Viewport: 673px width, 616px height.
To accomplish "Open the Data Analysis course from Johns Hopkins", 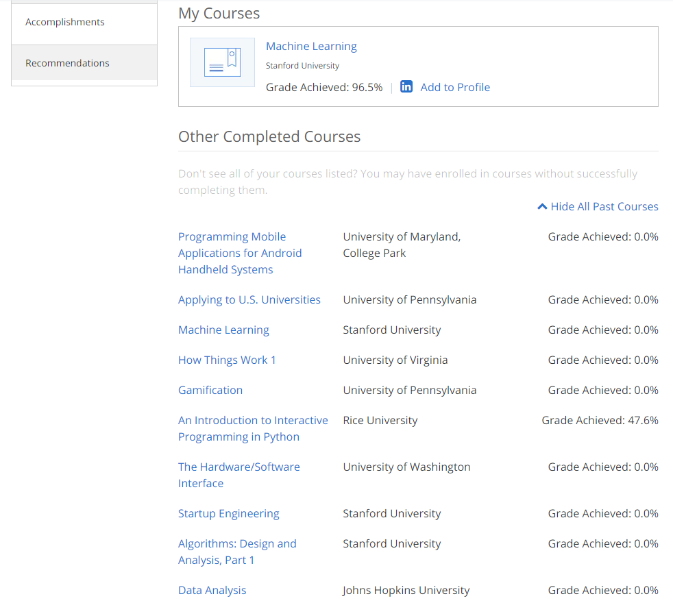I will click(212, 590).
